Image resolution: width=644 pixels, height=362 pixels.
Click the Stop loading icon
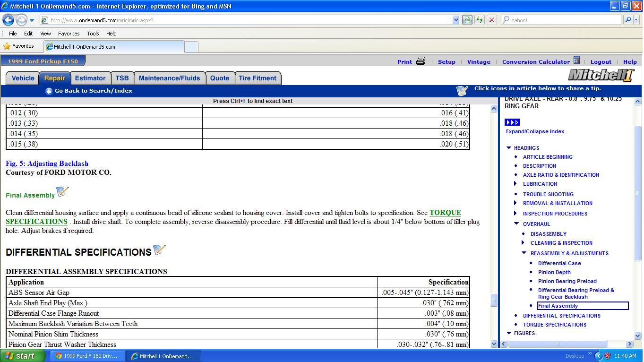point(491,20)
